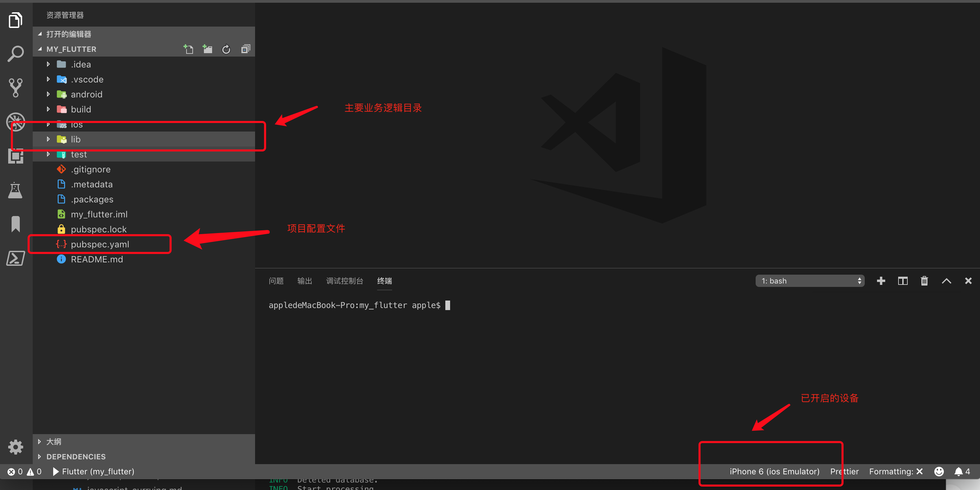This screenshot has width=980, height=490.
Task: Open the Extensions view icon
Action: coord(15,156)
